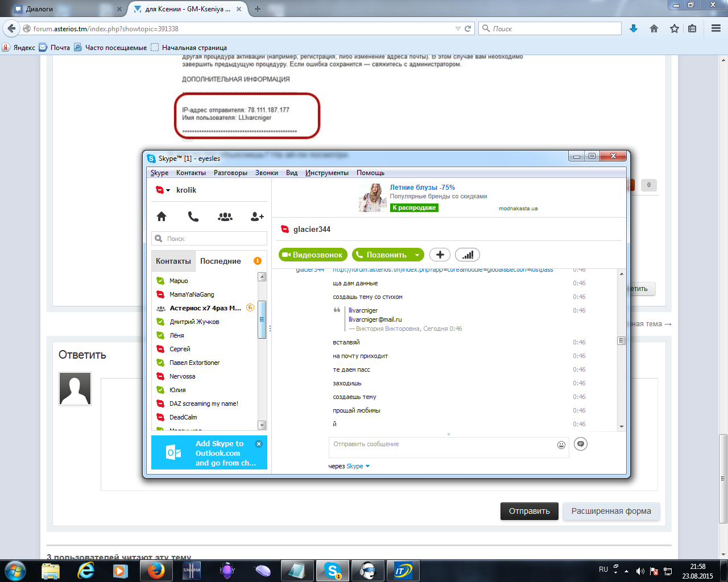This screenshot has height=582, width=728.
Task: Switch to the Контакты tab
Action: (173, 261)
